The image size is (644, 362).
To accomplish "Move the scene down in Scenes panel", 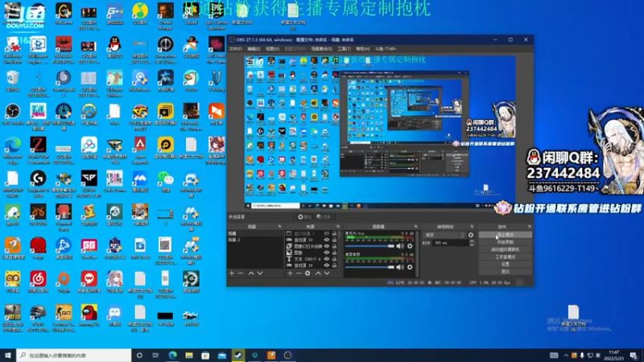I will pyautogui.click(x=259, y=274).
